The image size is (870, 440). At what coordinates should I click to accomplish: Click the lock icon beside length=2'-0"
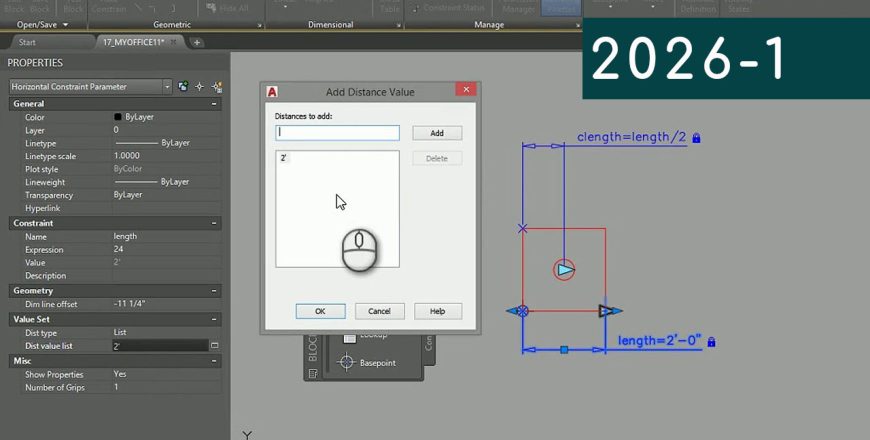pyautogui.click(x=711, y=342)
